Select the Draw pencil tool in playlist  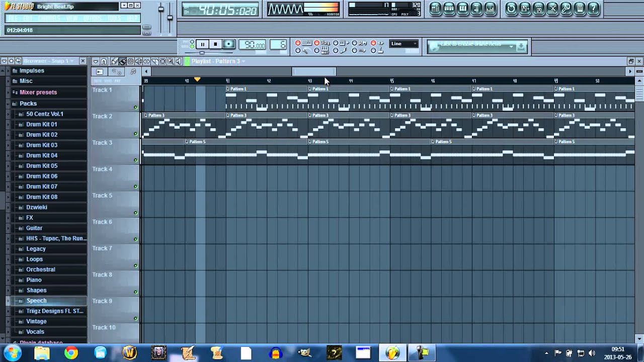coord(115,61)
